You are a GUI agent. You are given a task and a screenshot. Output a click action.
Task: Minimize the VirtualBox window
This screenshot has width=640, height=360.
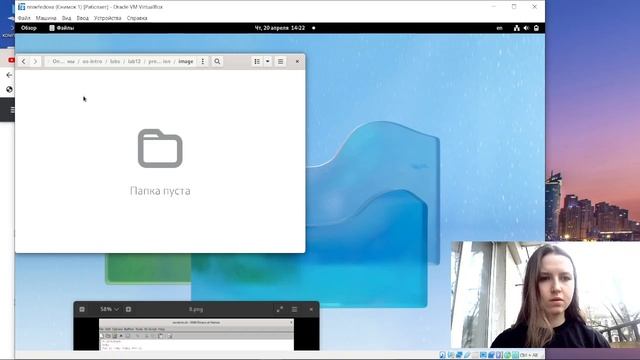point(494,7)
